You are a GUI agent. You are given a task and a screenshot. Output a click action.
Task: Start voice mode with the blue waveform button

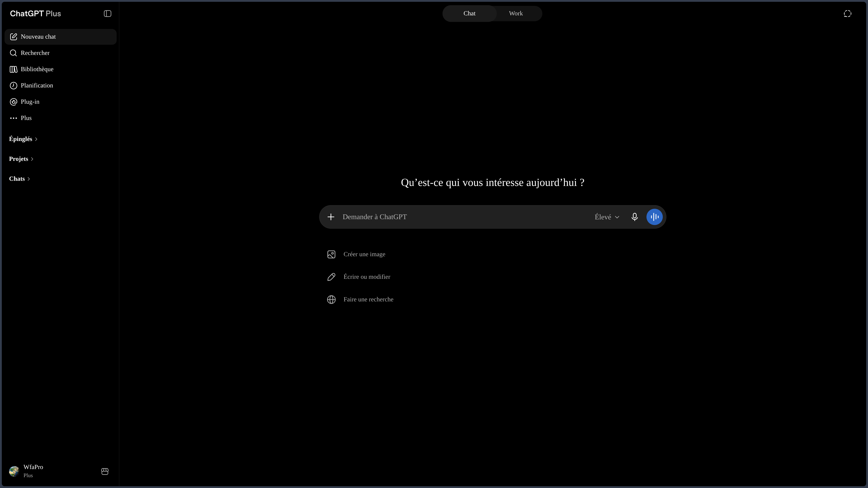tap(654, 217)
